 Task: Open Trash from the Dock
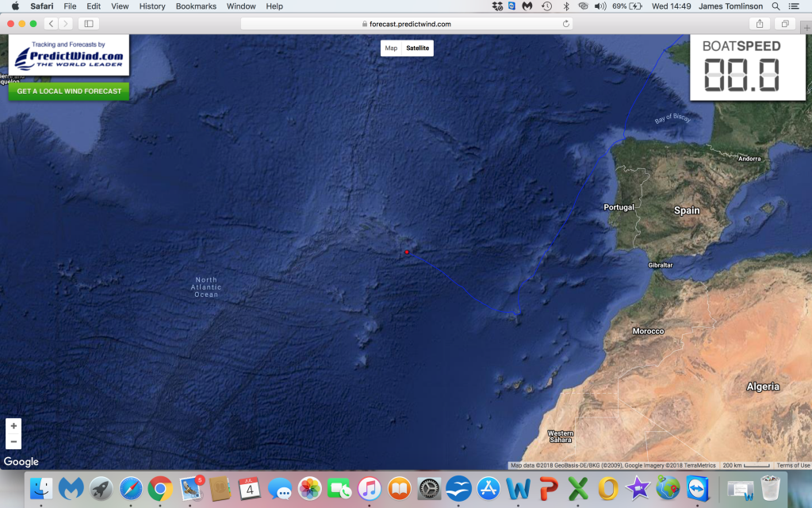(771, 488)
